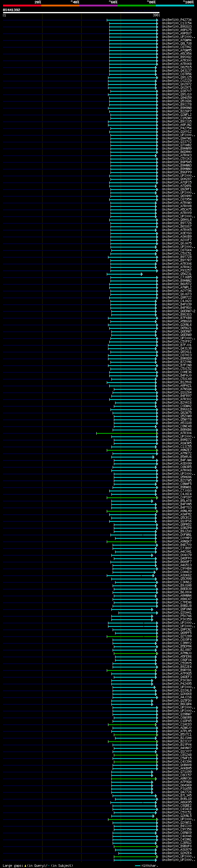Select the UniRef100_A9NY30 label
This screenshot has width=197, height=868.
point(177,779)
